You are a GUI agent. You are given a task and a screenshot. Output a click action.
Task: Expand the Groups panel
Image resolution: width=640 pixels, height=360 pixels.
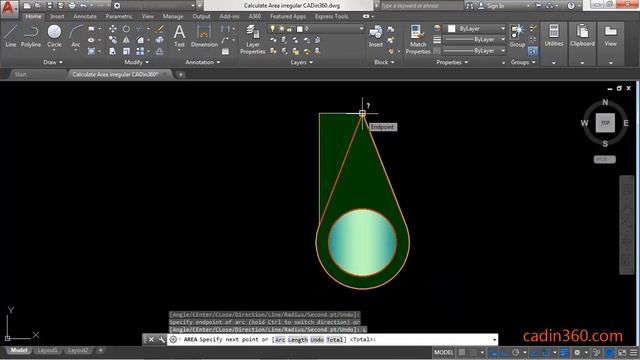click(x=523, y=62)
